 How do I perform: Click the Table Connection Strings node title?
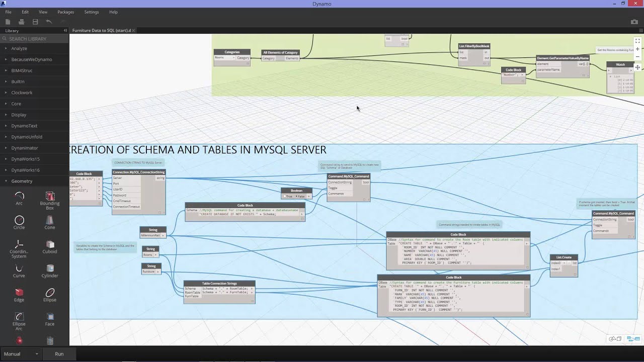[x=219, y=284]
